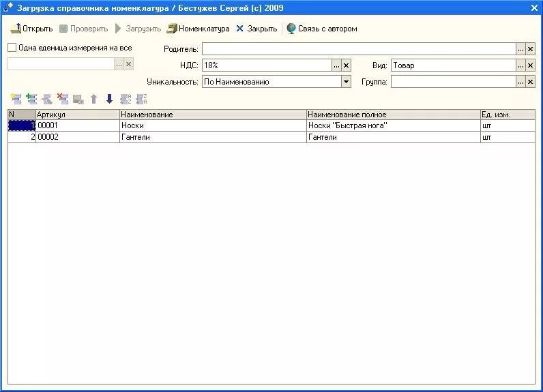Viewport: 543px width, 392px height.
Task: Expand the Уникальность dropdown
Action: pos(346,82)
